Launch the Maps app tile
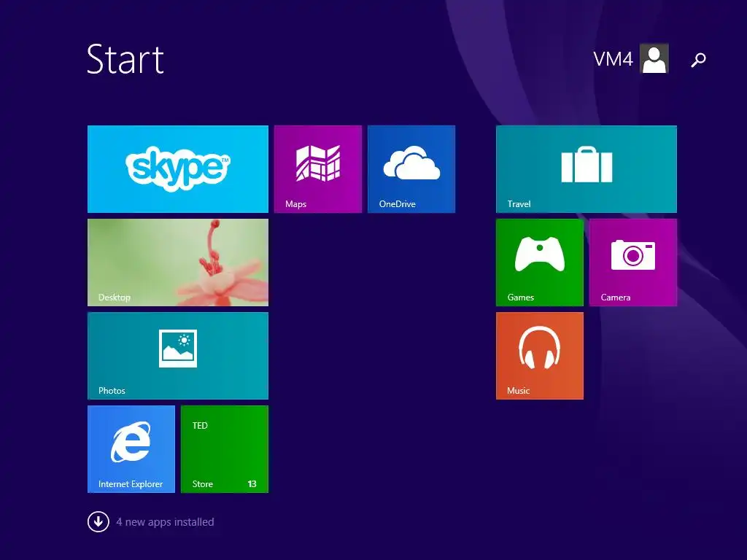The image size is (747, 560). pyautogui.click(x=318, y=169)
